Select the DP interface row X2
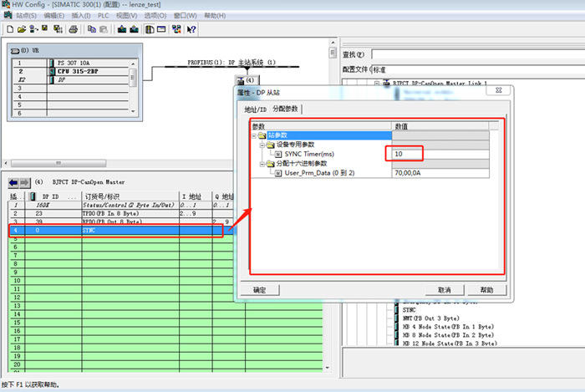This screenshot has width=585, height=392. pyautogui.click(x=71, y=79)
